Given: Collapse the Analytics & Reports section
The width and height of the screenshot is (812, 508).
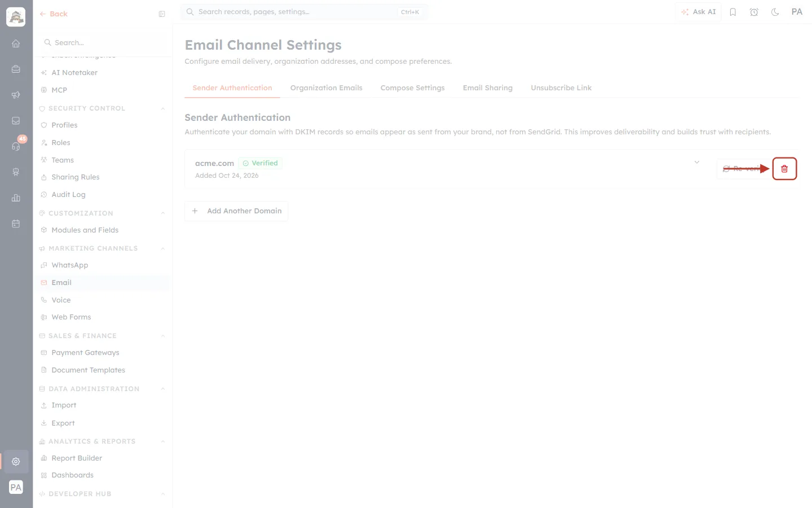Looking at the screenshot, I should [163, 441].
